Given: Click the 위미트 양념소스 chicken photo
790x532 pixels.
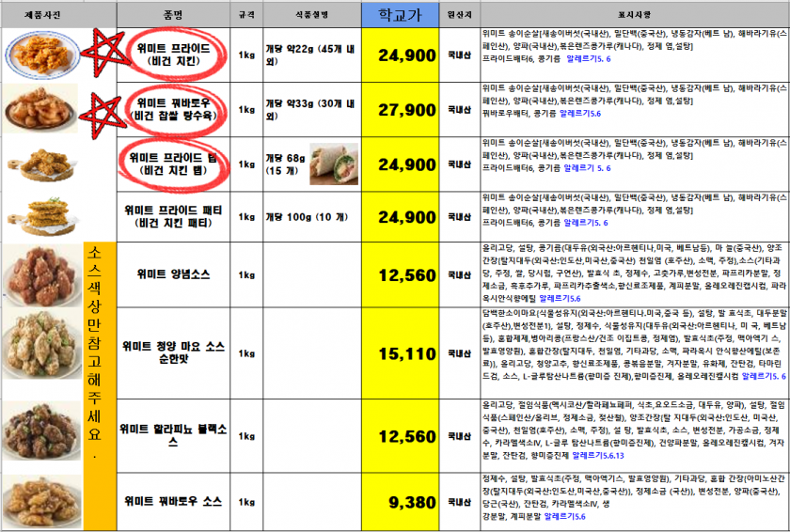Looking at the screenshot, I should point(41,274).
